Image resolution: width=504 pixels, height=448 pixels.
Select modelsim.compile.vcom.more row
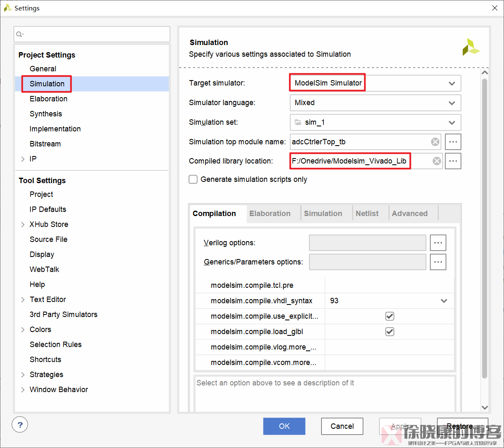pyautogui.click(x=325, y=362)
